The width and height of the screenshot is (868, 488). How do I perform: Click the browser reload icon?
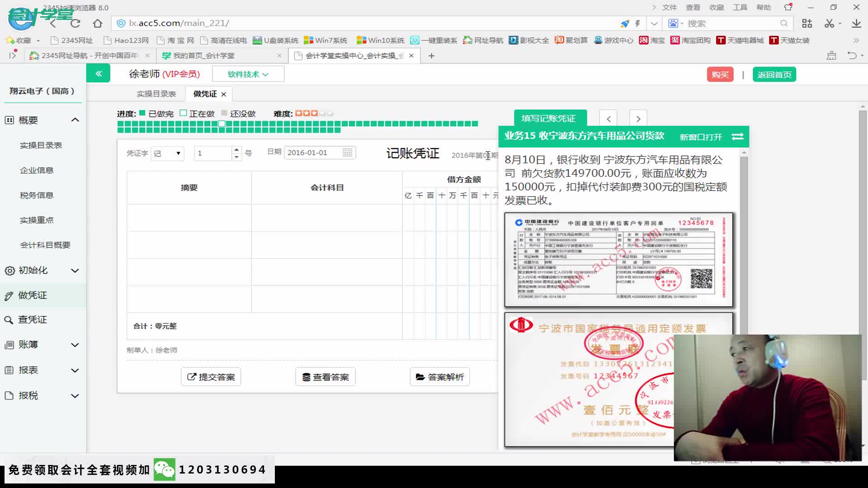click(75, 23)
